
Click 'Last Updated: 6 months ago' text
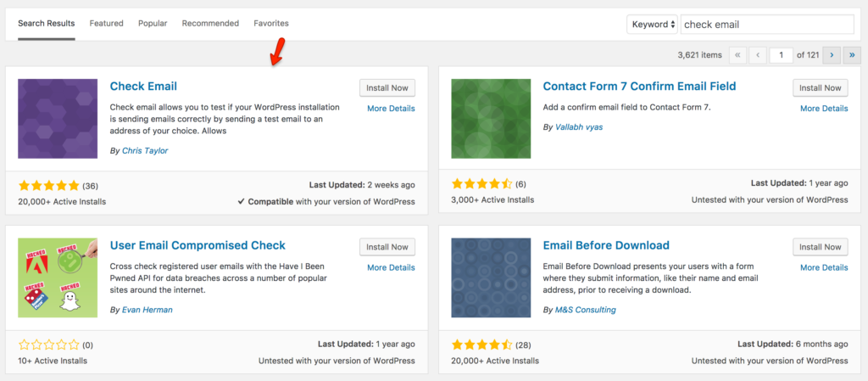[x=794, y=345]
